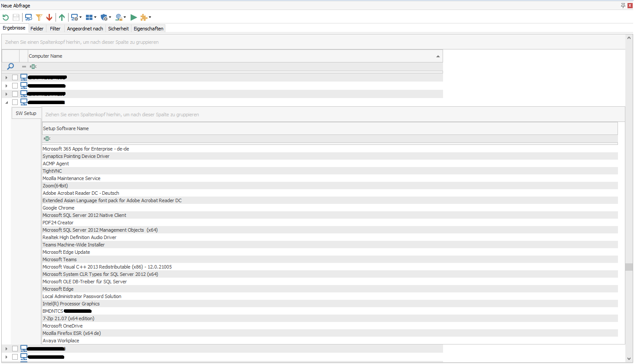Run the query with green play icon
Screen dimensions: 634x364
point(134,17)
